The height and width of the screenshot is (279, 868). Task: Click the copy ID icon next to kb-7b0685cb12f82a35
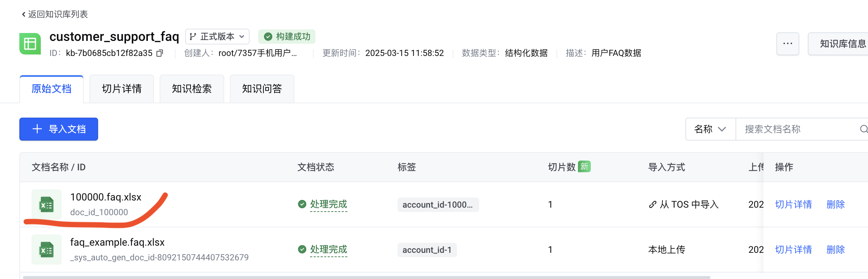(160, 53)
